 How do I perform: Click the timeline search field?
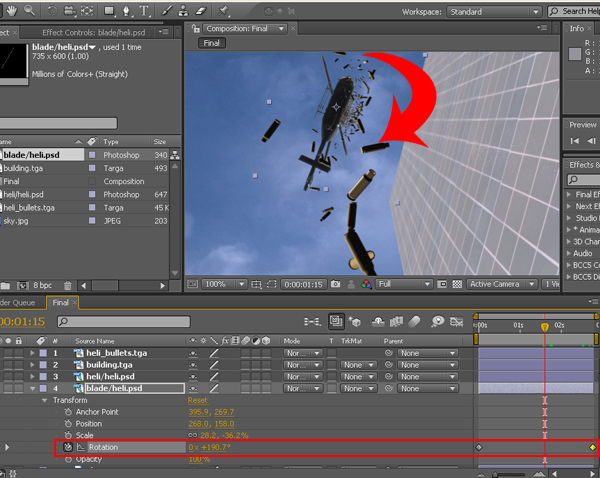(x=124, y=321)
